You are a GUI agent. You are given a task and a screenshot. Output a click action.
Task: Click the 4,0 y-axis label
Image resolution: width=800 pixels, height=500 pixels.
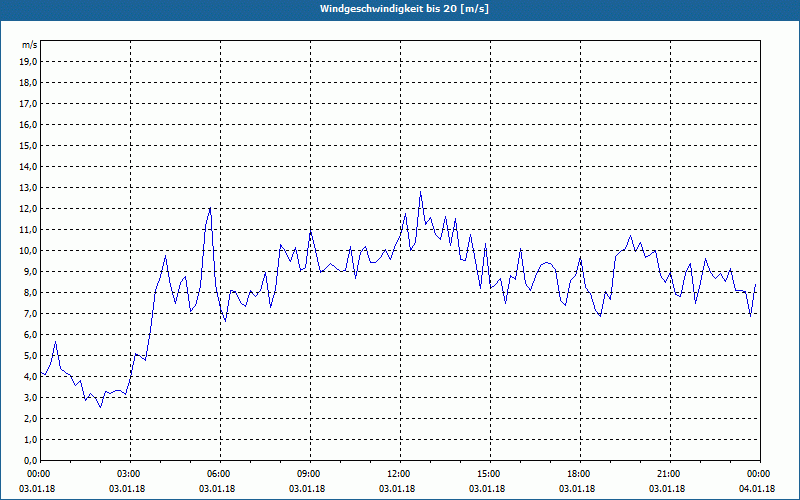click(x=30, y=377)
